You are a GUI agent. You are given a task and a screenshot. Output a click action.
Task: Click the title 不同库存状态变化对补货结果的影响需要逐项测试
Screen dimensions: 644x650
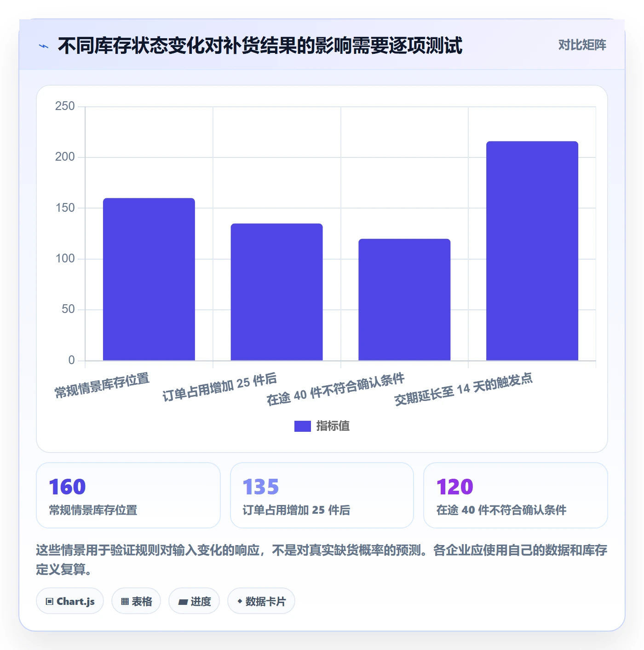[x=260, y=46]
